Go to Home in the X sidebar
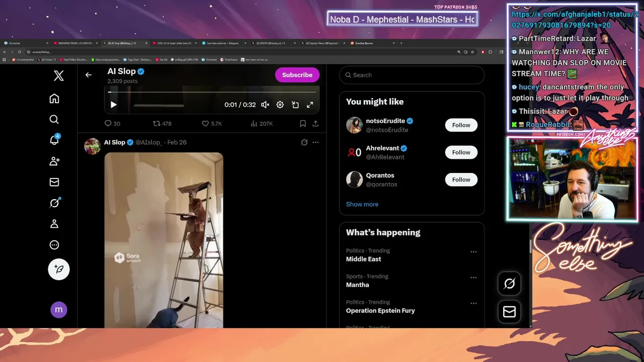Screen dimensions: 644x362 click(54, 99)
